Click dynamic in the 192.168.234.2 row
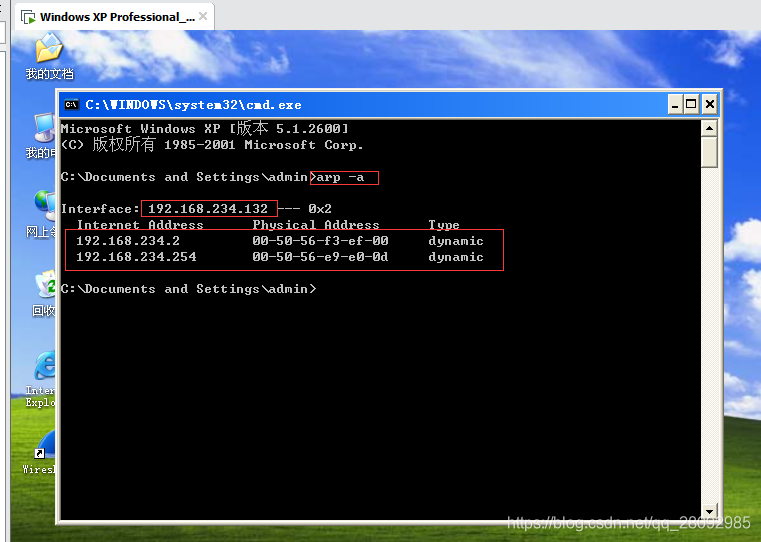The image size is (761, 542). (x=456, y=241)
